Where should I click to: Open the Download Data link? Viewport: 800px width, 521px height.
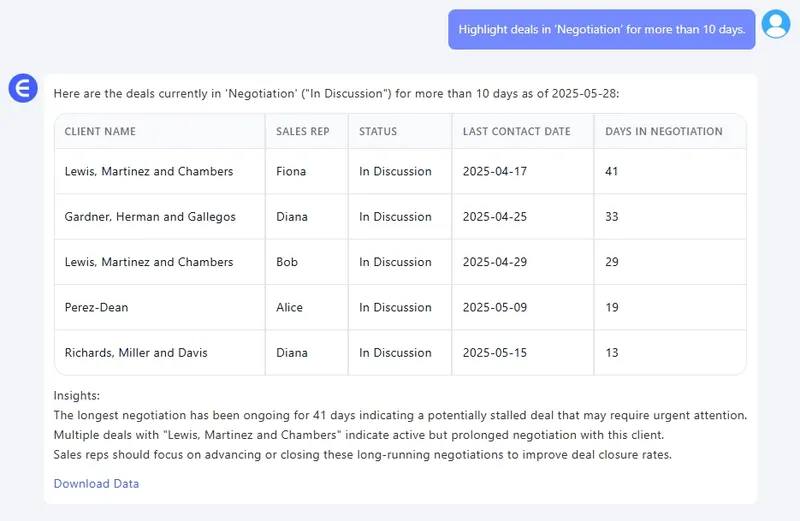[96, 484]
